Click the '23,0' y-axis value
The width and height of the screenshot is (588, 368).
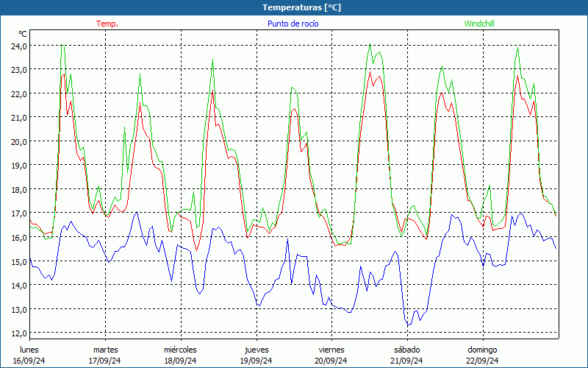point(19,70)
